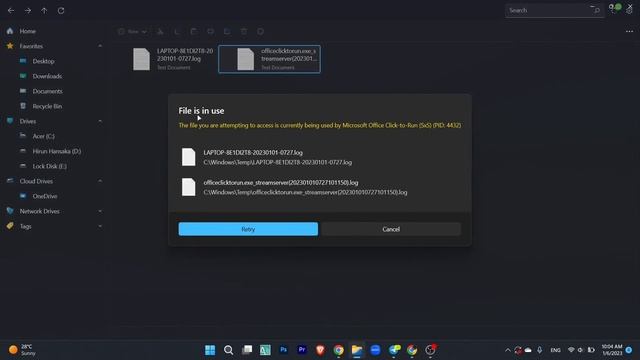Click the Properties toolbar icon
Viewport: 640px width, 360px height.
pos(260,31)
